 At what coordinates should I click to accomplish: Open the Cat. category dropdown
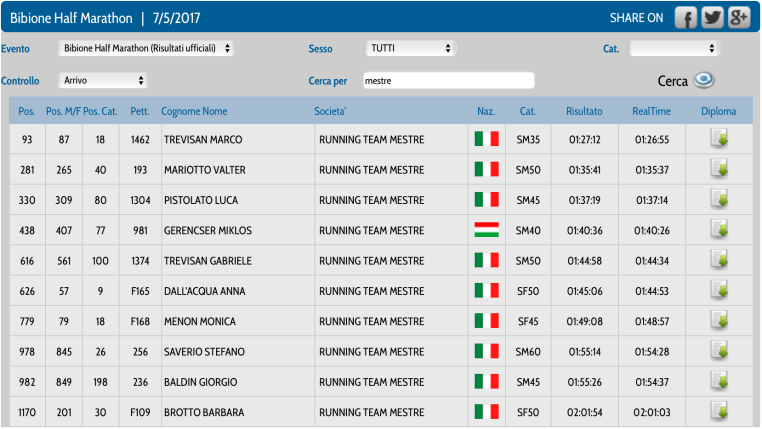[674, 48]
